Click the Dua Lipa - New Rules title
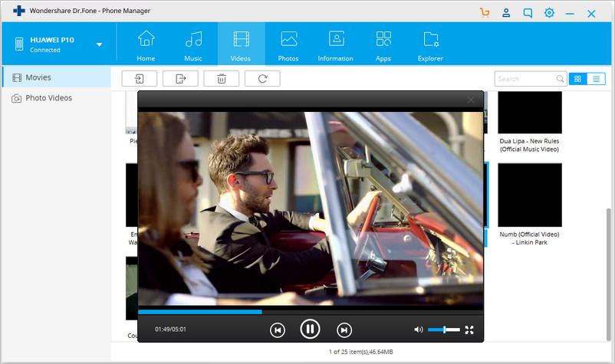615x364 pixels. (529, 145)
